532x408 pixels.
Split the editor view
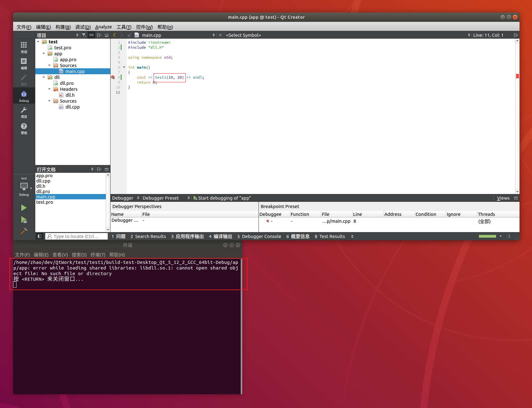coord(516,35)
